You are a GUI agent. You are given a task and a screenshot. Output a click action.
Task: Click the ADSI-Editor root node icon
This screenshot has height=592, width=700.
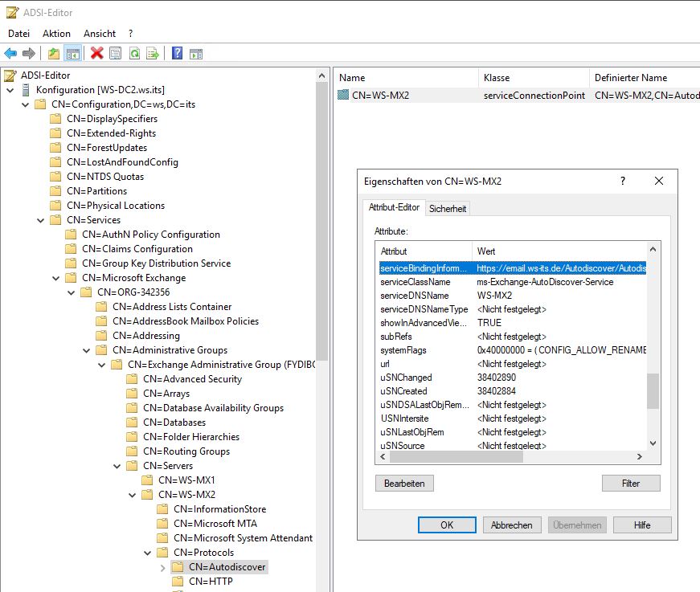(10, 76)
